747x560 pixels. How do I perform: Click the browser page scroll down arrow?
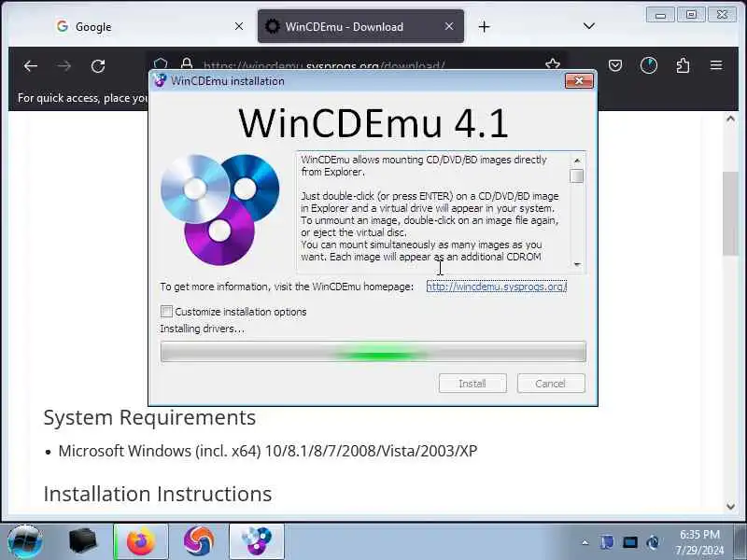click(x=730, y=507)
